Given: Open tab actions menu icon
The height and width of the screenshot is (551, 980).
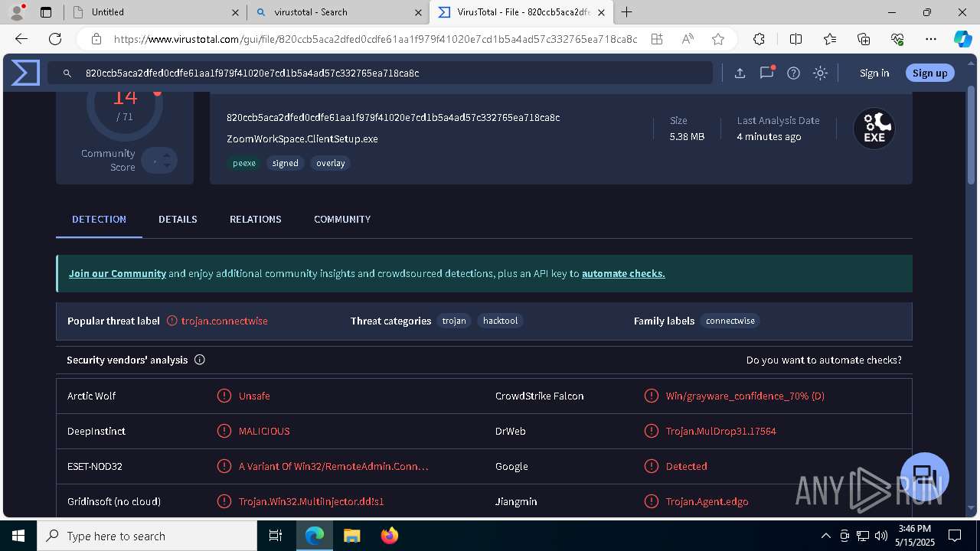Looking at the screenshot, I should tap(46, 12).
